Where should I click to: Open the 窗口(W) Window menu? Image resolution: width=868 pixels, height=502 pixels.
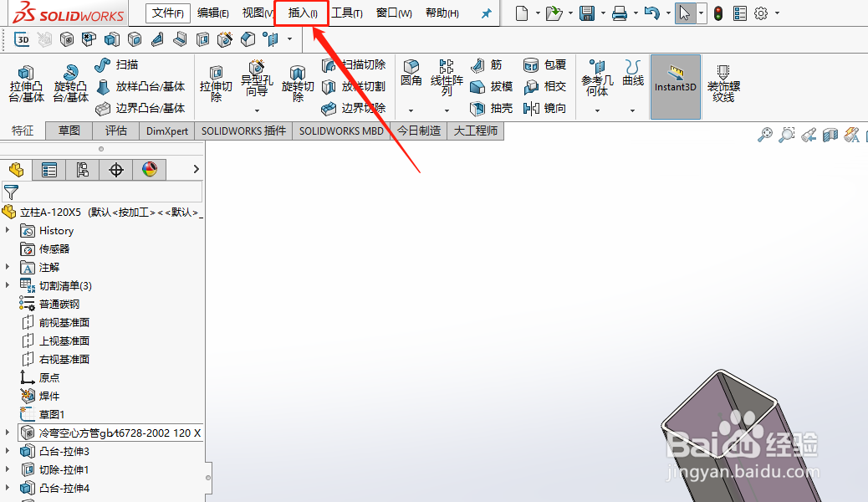click(x=394, y=13)
